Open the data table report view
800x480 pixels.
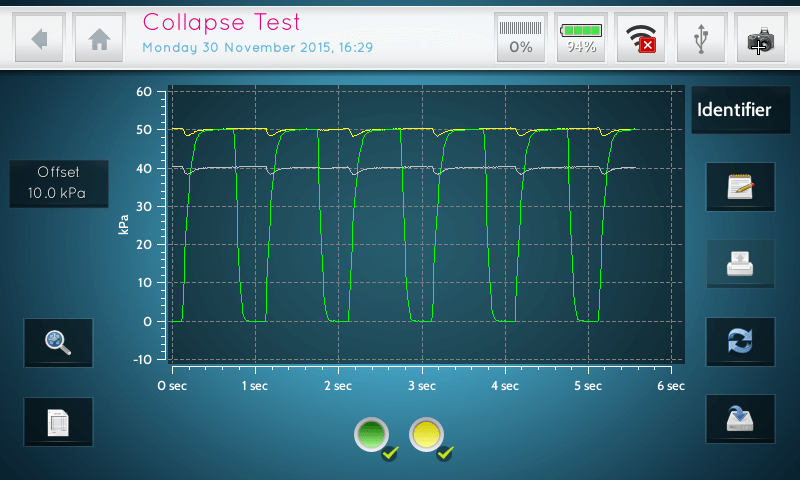coord(58,421)
